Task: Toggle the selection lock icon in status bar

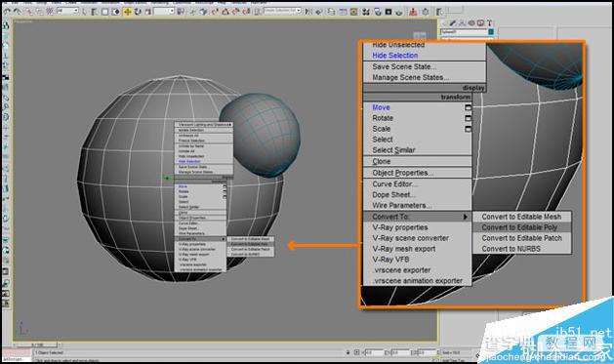Action: [x=348, y=352]
